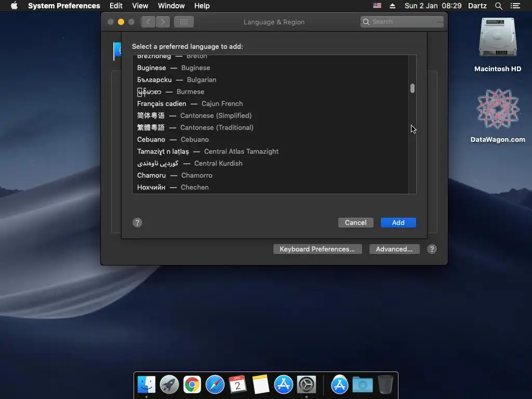Image resolution: width=532 pixels, height=399 pixels.
Task: Click the Spotlight search icon in menu bar
Action: pos(498,6)
